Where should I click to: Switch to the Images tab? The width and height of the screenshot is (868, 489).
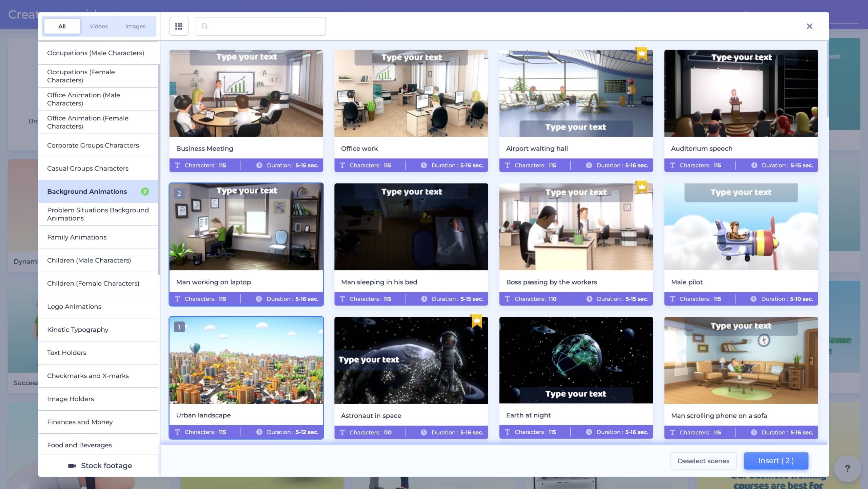coord(135,26)
